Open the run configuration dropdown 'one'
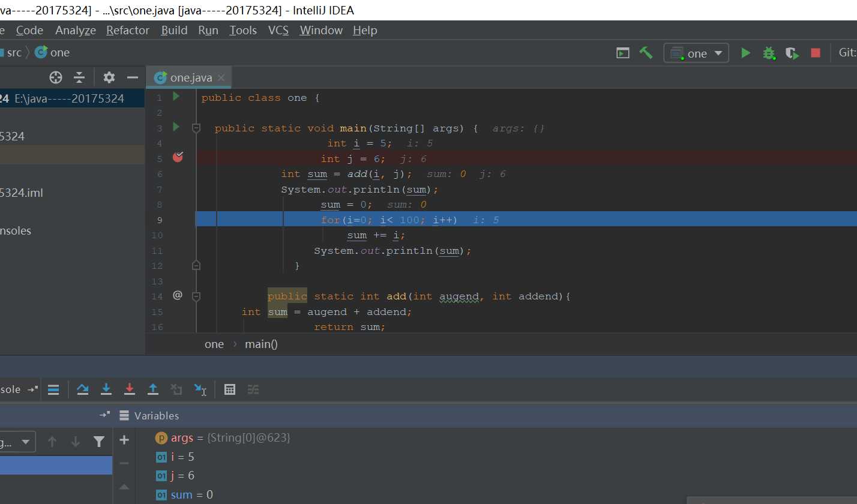 point(696,53)
